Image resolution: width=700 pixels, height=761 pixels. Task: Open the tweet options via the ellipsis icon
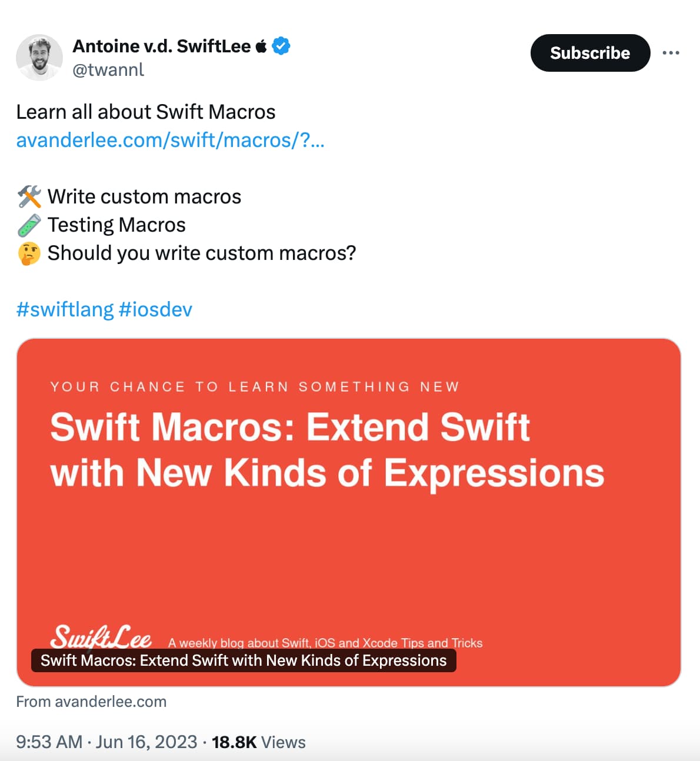(x=671, y=52)
